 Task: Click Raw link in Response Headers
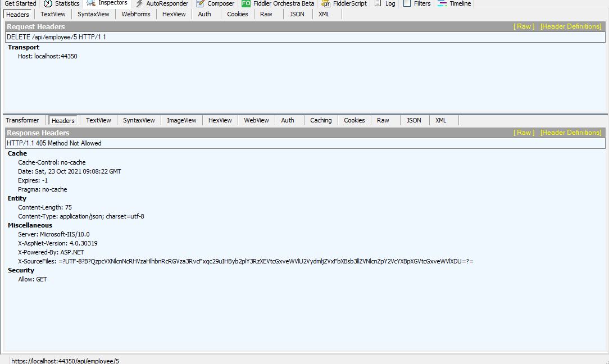pyautogui.click(x=524, y=133)
